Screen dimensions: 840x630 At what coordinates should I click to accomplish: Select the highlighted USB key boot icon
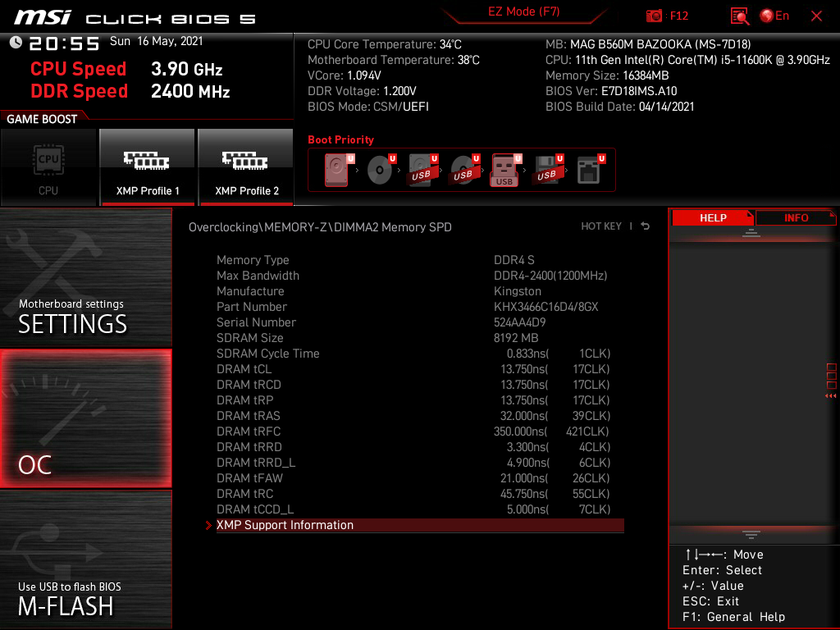(505, 170)
